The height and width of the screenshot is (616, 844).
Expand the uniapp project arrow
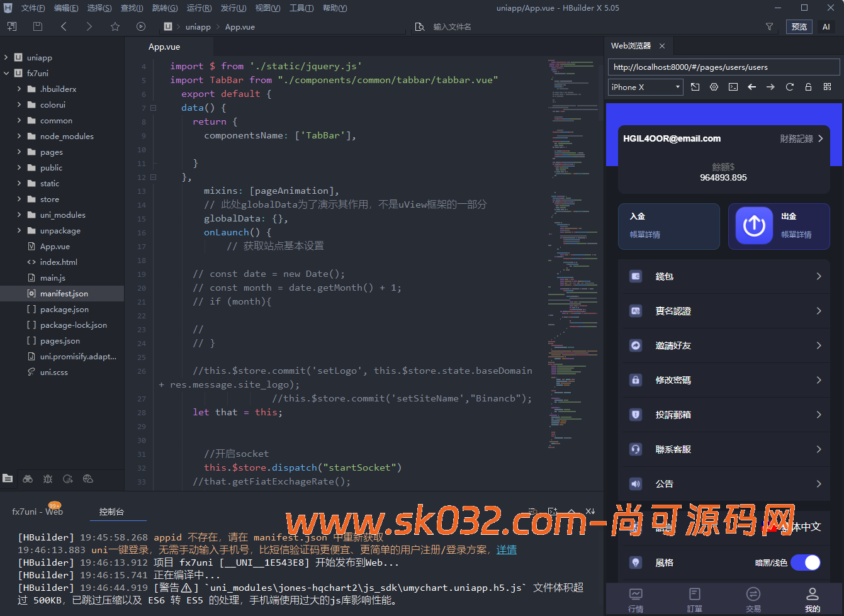click(x=6, y=57)
